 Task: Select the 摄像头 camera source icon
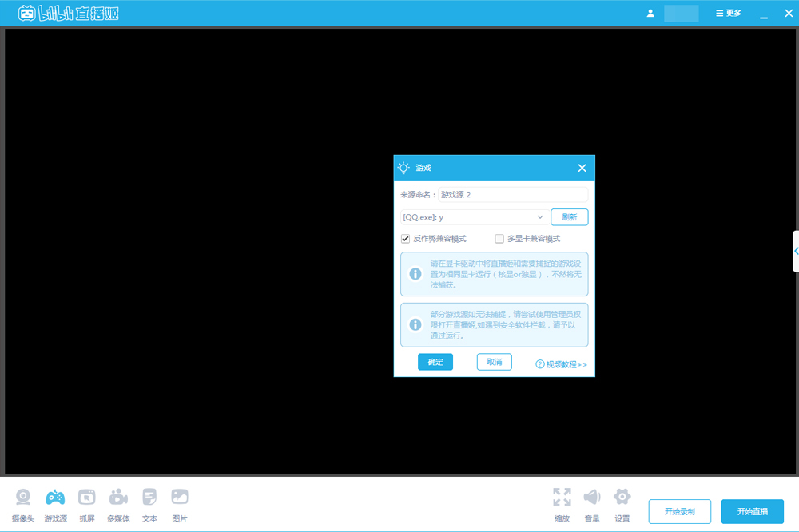tap(23, 503)
